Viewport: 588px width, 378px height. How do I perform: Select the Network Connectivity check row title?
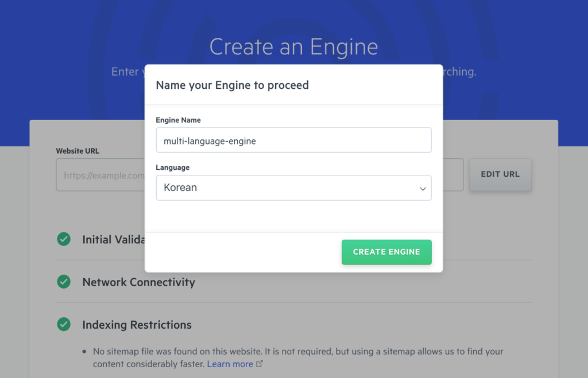pyautogui.click(x=138, y=282)
